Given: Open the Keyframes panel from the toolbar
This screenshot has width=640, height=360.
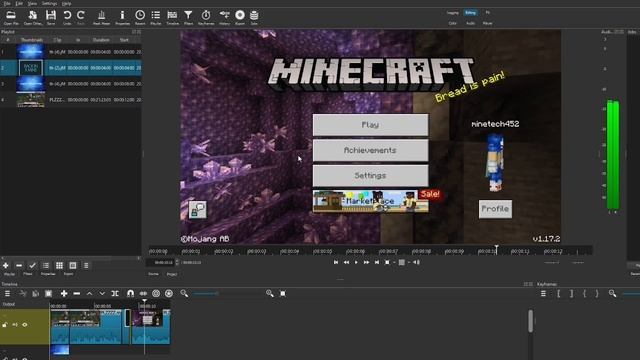Looking at the screenshot, I should point(206,16).
